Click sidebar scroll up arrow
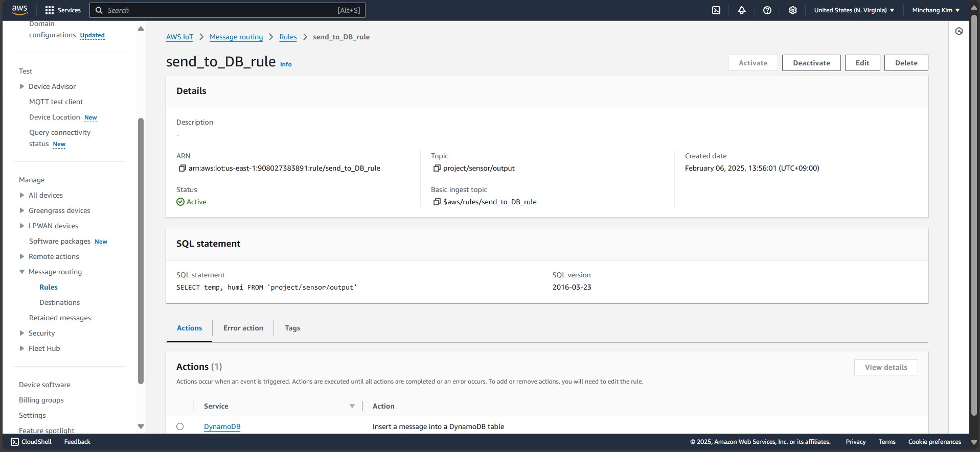 141,29
